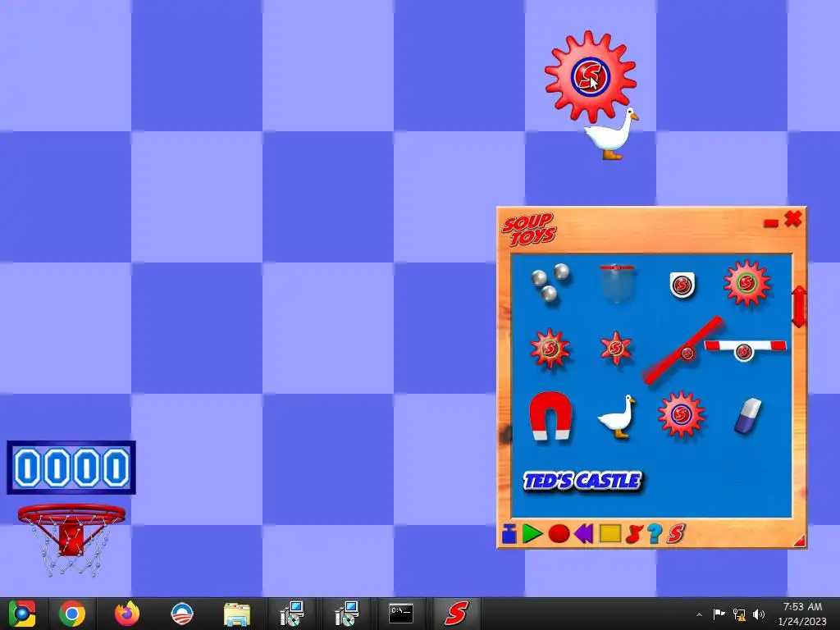Show hidden tray icons arrow
Screen dimensions: 840x630
(x=699, y=614)
